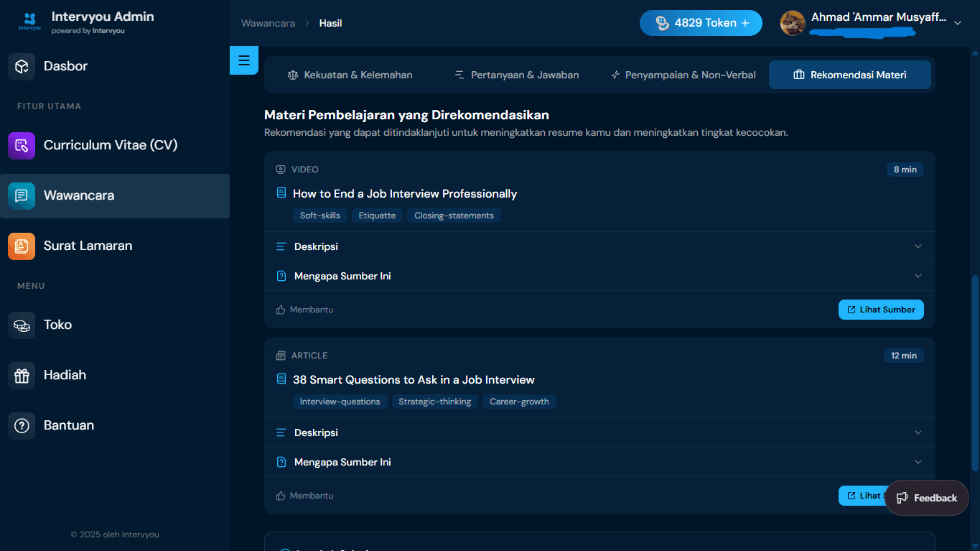Toggle the sidebar with hamburger menu button
The height and width of the screenshot is (551, 980).
[x=244, y=60]
